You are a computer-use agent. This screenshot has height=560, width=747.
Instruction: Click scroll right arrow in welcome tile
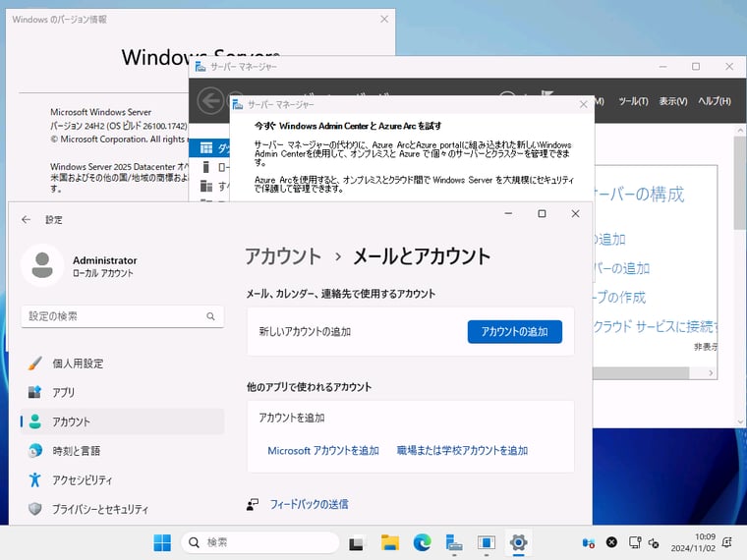(711, 373)
